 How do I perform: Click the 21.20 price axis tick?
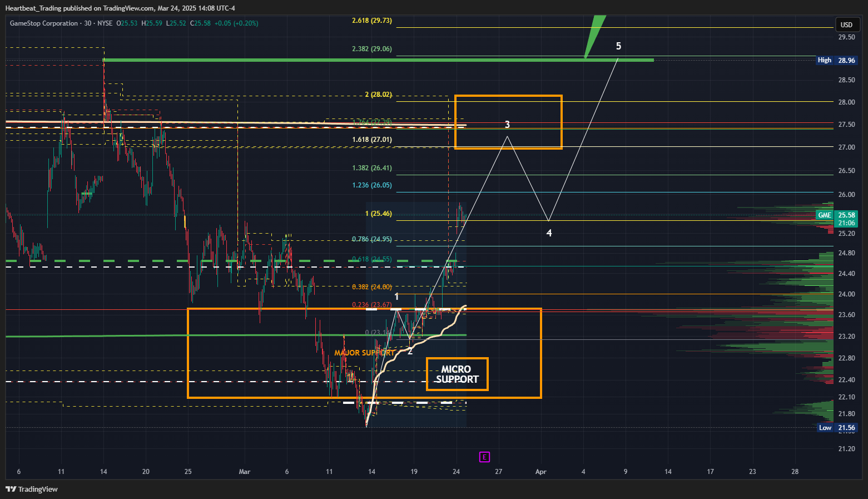[x=846, y=449]
